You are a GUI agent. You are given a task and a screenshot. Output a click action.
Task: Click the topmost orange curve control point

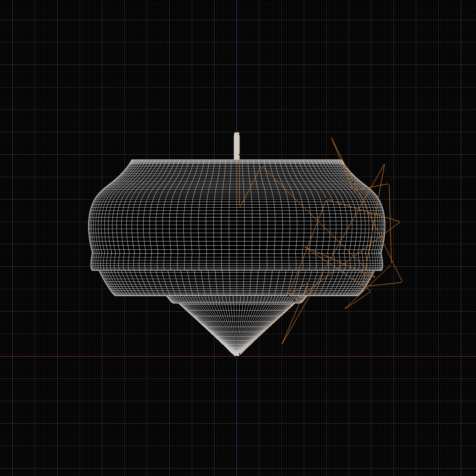[331, 137]
